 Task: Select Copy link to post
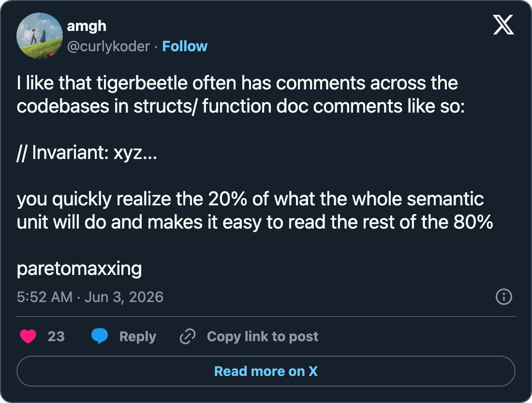click(263, 336)
